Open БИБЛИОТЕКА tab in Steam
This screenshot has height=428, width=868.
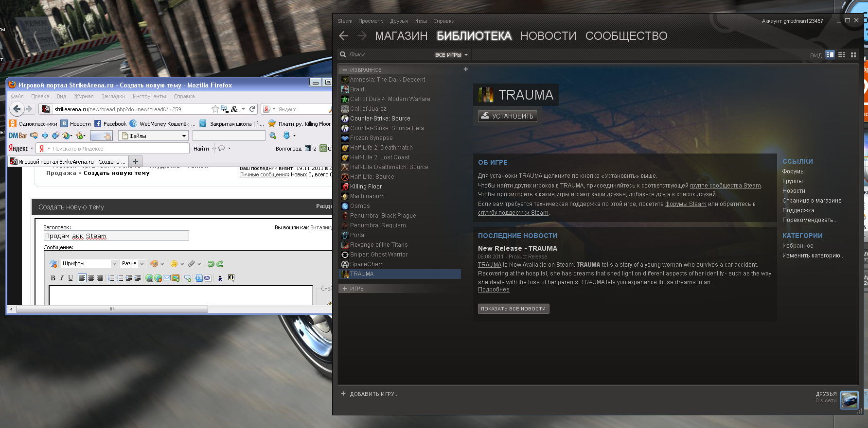pos(474,36)
